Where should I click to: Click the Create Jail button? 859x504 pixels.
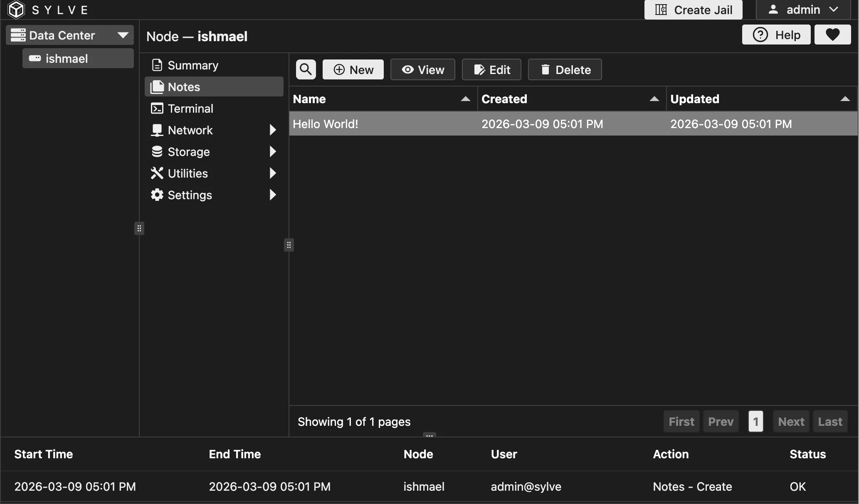tap(693, 10)
